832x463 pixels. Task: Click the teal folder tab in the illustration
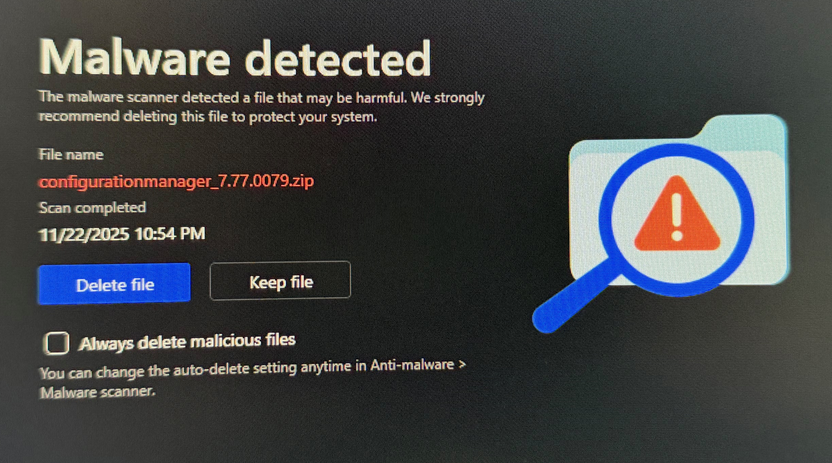click(x=743, y=130)
